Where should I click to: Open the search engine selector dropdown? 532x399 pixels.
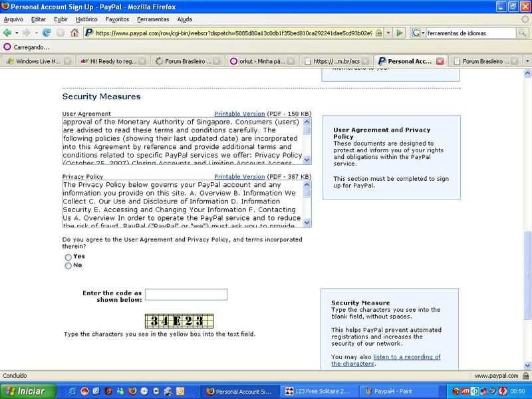click(418, 33)
